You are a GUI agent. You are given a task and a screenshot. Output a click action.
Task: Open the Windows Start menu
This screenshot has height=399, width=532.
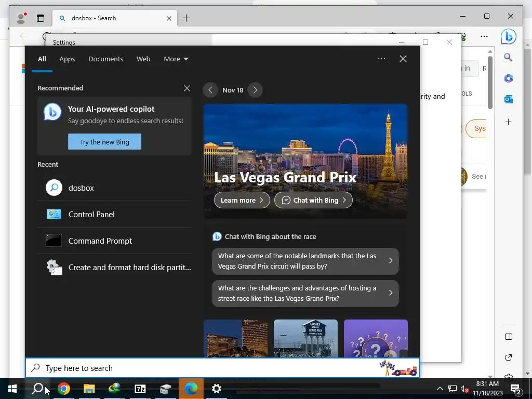pyautogui.click(x=12, y=389)
